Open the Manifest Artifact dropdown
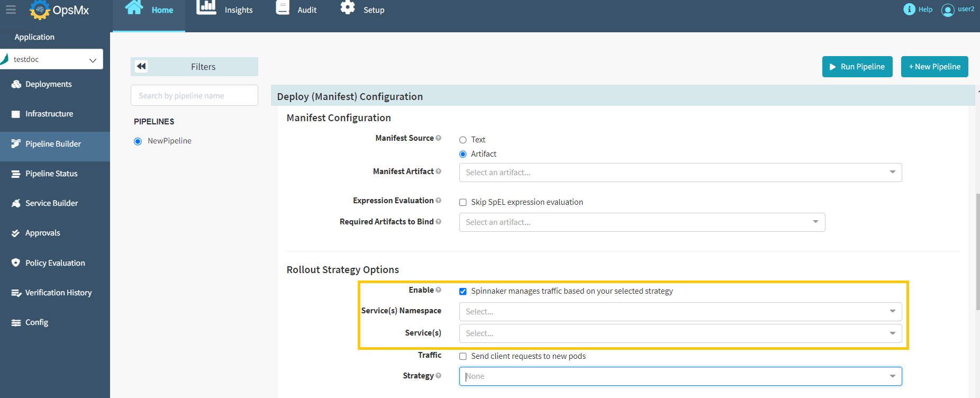This screenshot has width=980, height=398. pyautogui.click(x=680, y=173)
